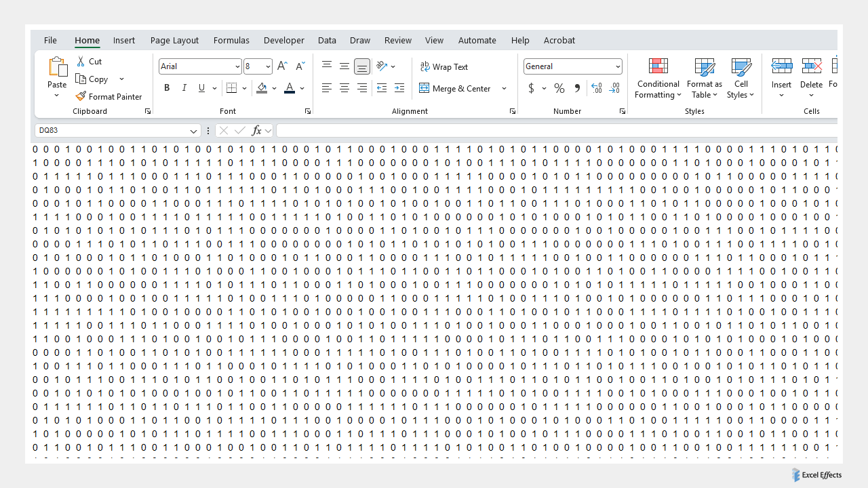Viewport: 868px width, 488px height.
Task: Apply center horizontal alignment
Action: 344,88
